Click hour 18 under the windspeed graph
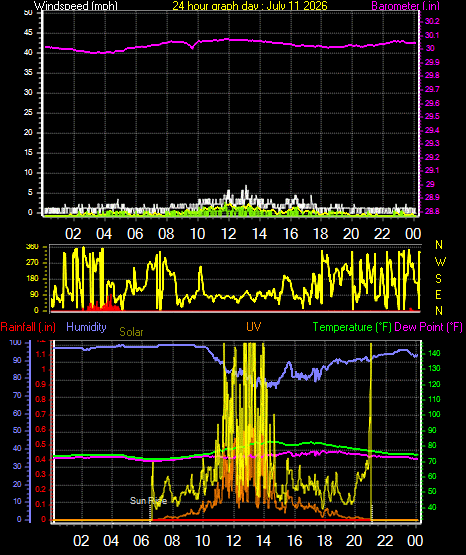Image resolution: width=466 pixels, height=555 pixels. (x=320, y=234)
